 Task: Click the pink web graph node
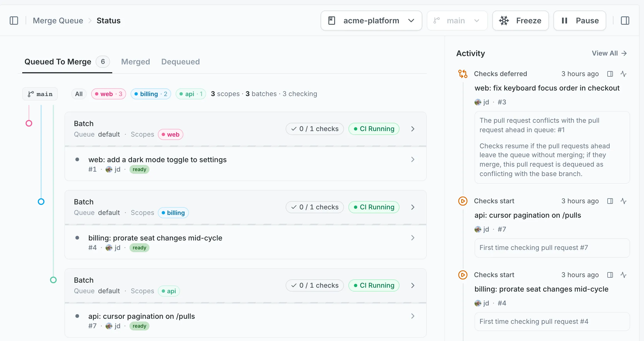click(29, 123)
